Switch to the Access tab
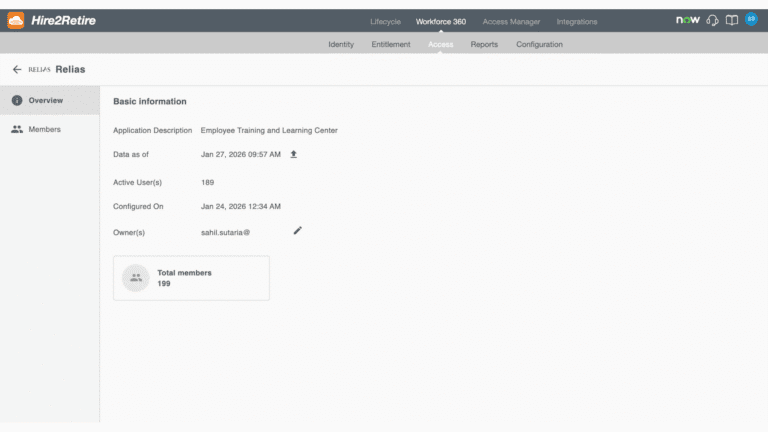 tap(441, 44)
